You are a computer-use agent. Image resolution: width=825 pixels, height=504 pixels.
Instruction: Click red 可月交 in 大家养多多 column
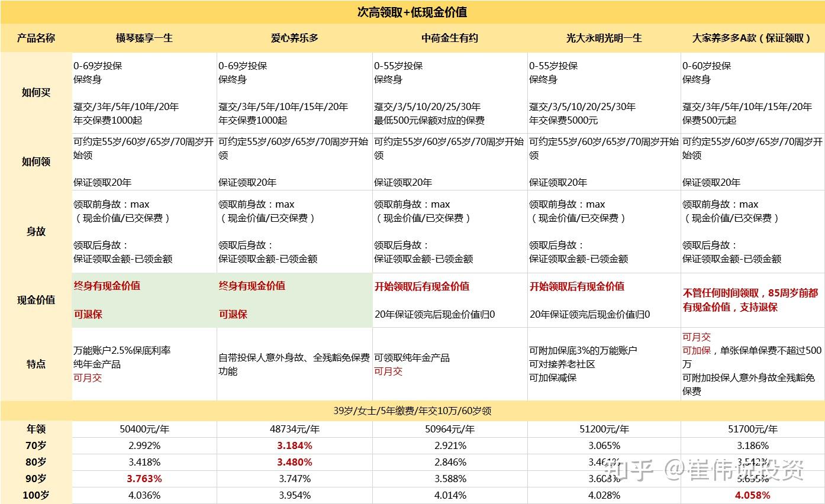coord(697,337)
